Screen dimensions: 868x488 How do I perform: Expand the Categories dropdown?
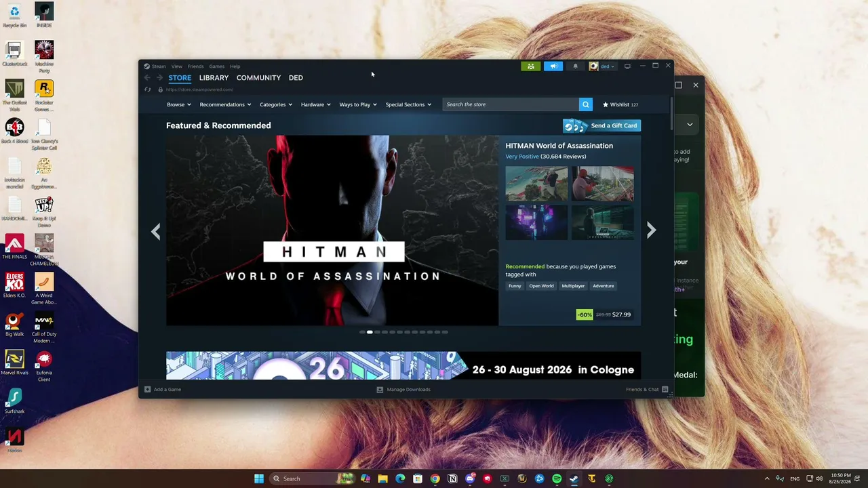pyautogui.click(x=276, y=104)
